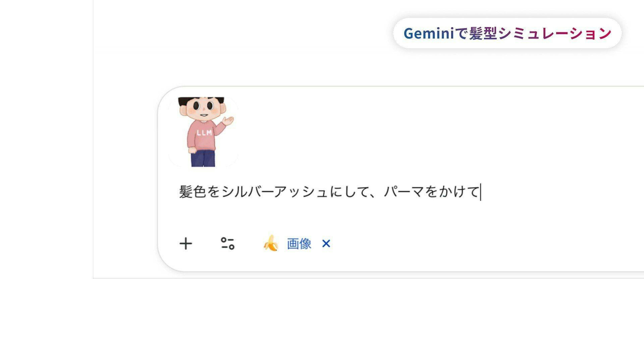
Task: Click the character's blue pants
Action: 203,159
